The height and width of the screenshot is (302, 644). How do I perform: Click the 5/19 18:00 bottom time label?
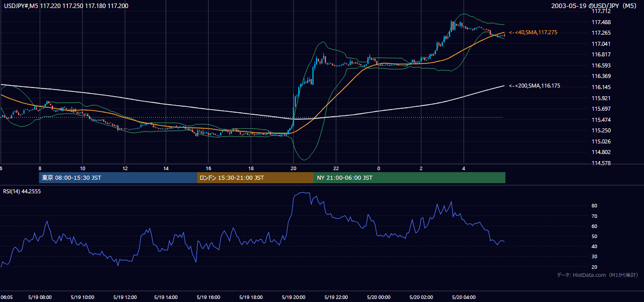251,297
